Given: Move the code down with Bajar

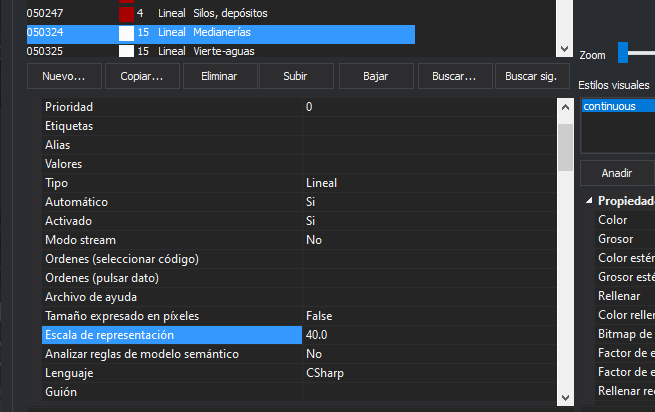Looking at the screenshot, I should point(375,76).
